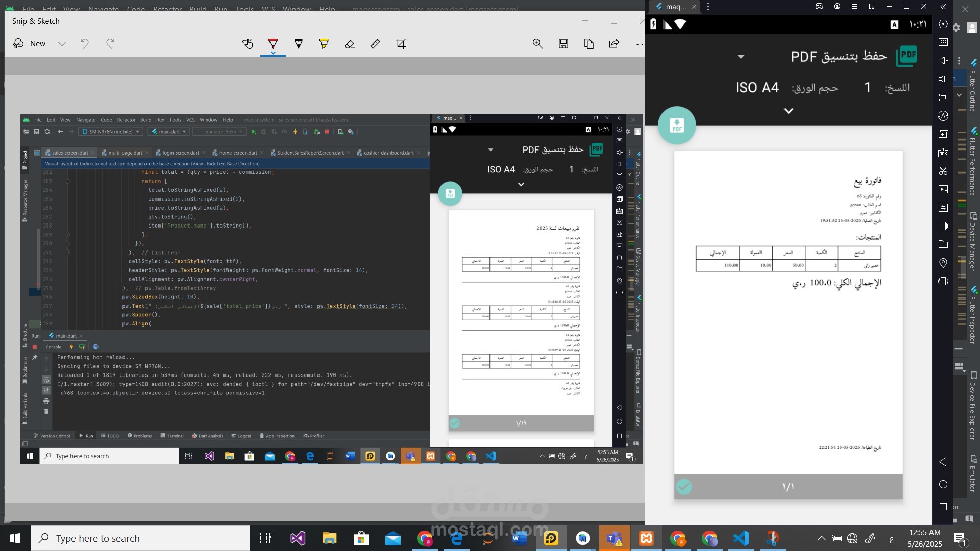Open the Ruler tool

coord(375,44)
